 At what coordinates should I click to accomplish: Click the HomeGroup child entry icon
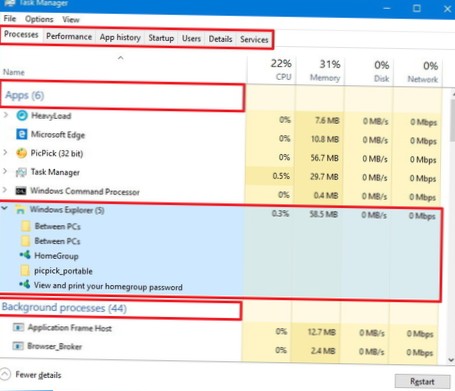coord(25,255)
